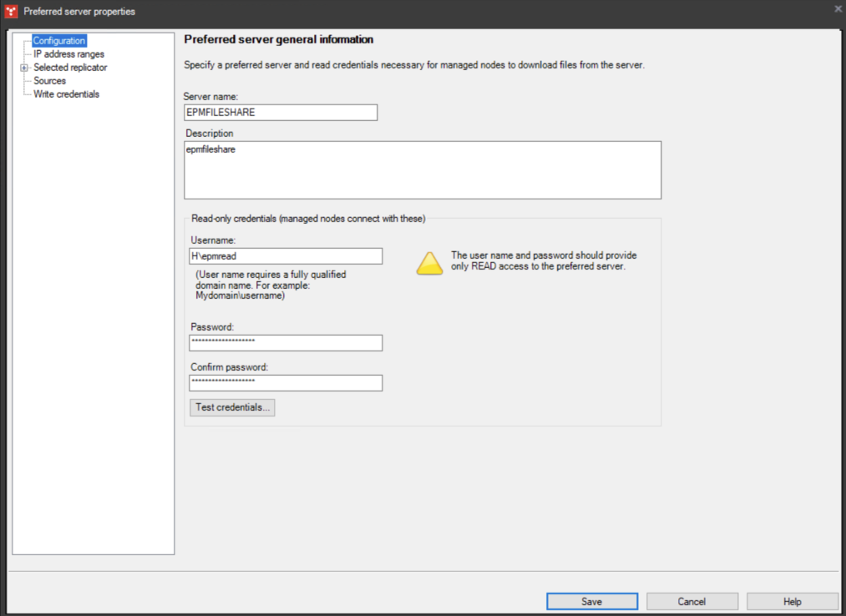Close the Preferred server properties window
The width and height of the screenshot is (846, 616).
tap(837, 9)
